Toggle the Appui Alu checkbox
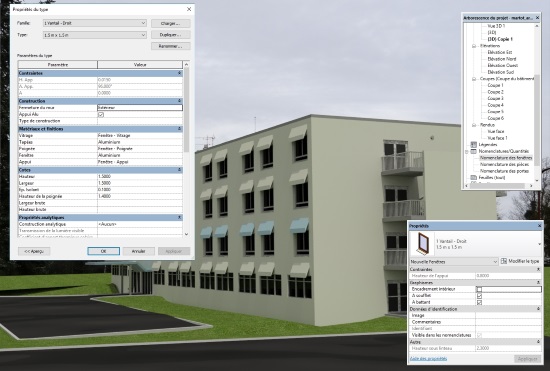The width and height of the screenshot is (550, 371). [101, 115]
